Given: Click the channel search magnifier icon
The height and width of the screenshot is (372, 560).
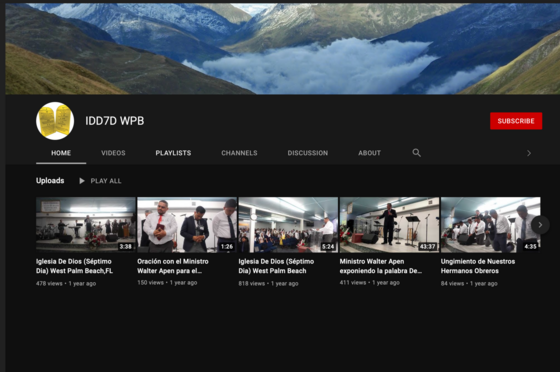Looking at the screenshot, I should (x=416, y=153).
